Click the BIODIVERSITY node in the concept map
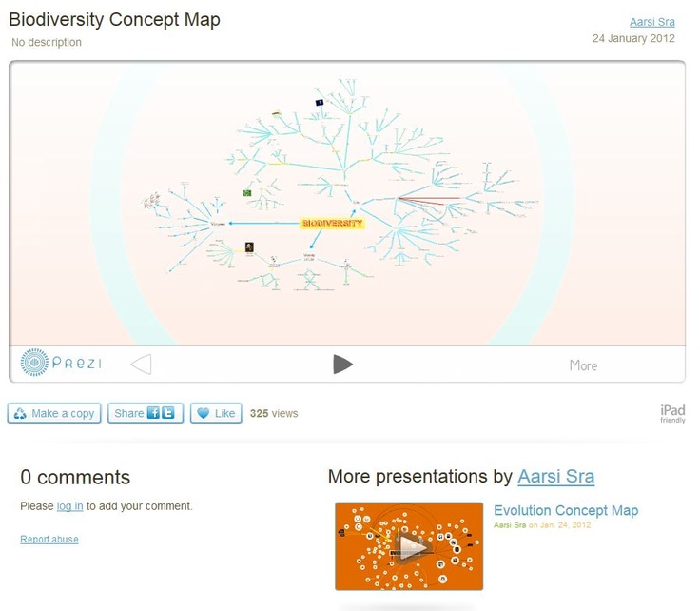Screen dimensions: 700x611 pos(332,223)
